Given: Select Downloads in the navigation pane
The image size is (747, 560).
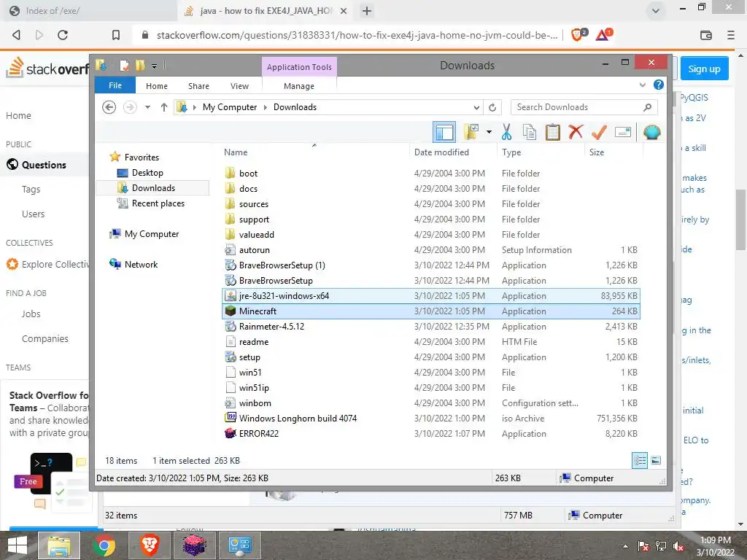Looking at the screenshot, I should pos(152,187).
